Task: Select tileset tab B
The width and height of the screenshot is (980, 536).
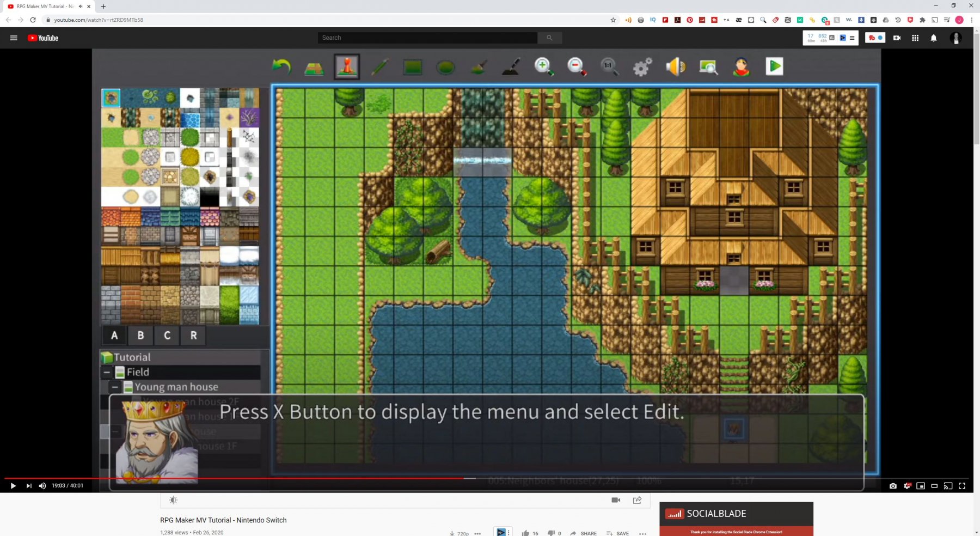Action: tap(140, 336)
